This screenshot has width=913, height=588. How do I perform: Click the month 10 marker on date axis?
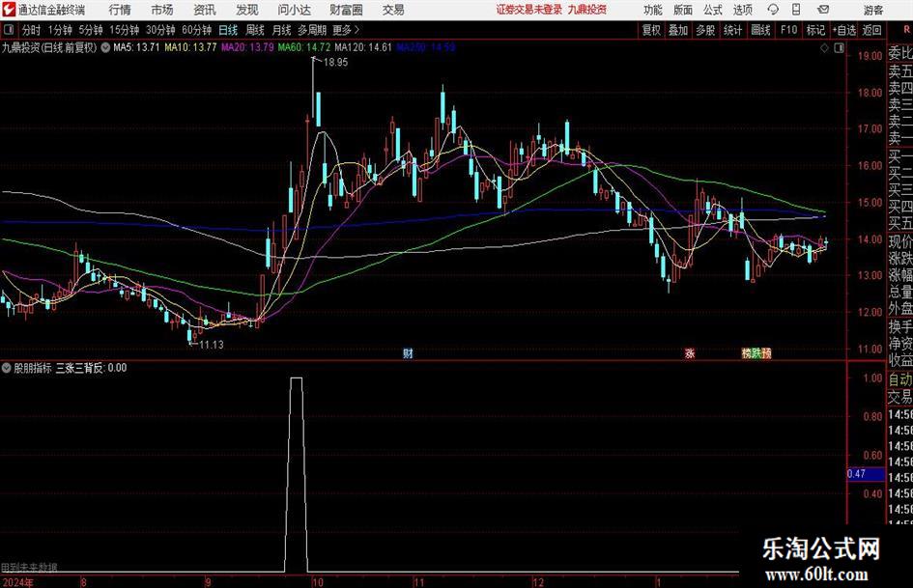[317, 582]
